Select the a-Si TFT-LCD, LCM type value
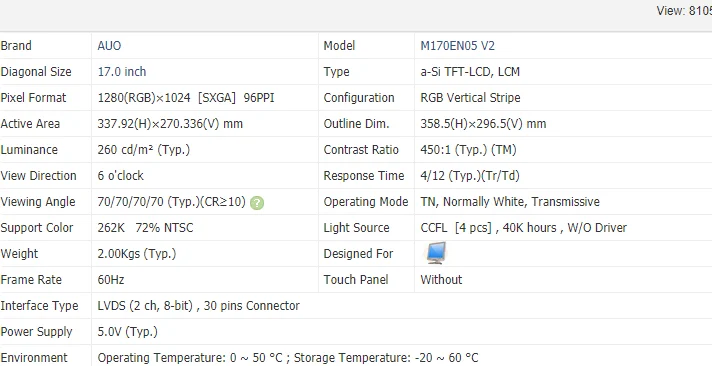 tap(470, 72)
